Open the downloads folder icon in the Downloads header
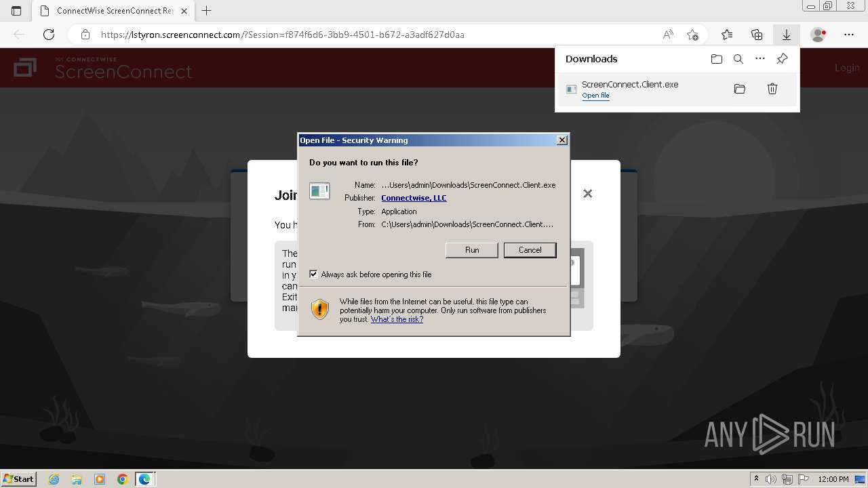 point(717,59)
